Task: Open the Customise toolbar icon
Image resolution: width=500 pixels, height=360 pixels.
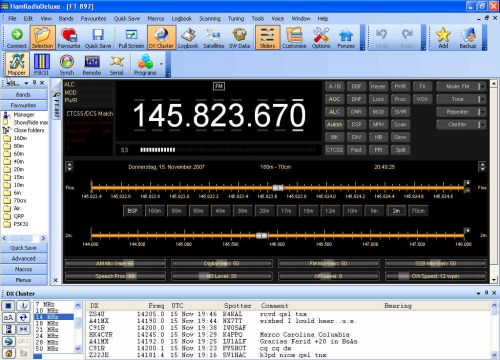Action: [x=294, y=38]
